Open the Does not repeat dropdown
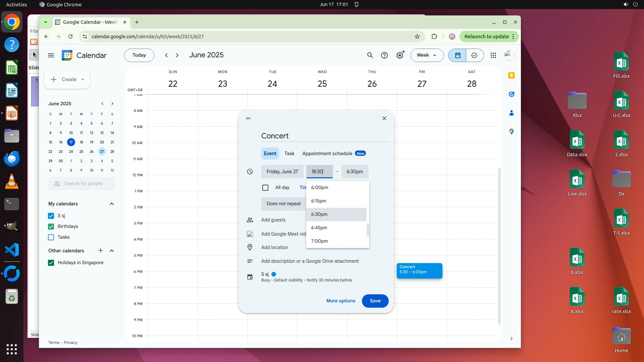 tap(283, 204)
